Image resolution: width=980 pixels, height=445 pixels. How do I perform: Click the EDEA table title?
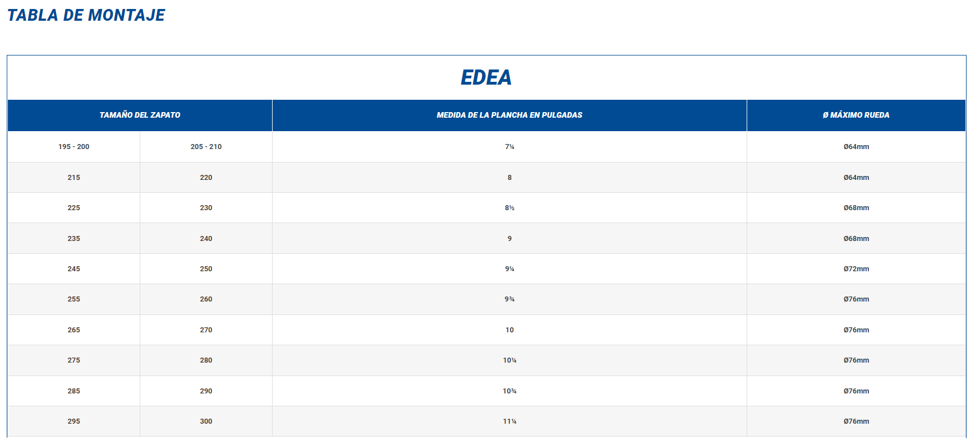pos(486,77)
